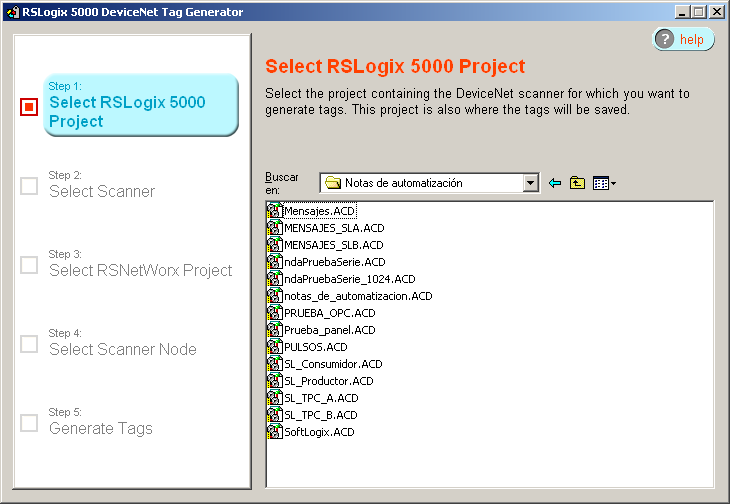730x504 pixels.
Task: Minimize the Tag Generator window
Action: point(682,12)
